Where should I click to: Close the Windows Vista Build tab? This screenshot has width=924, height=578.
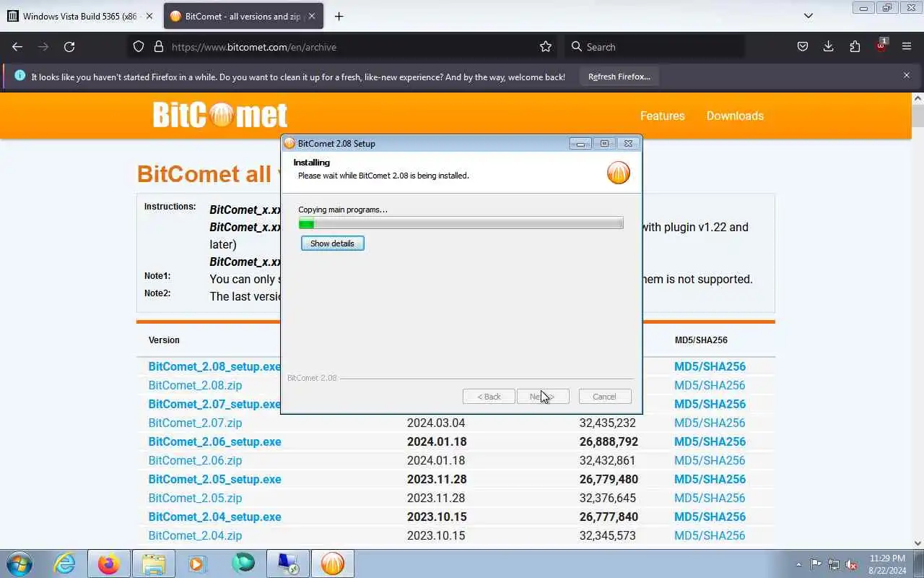point(149,16)
